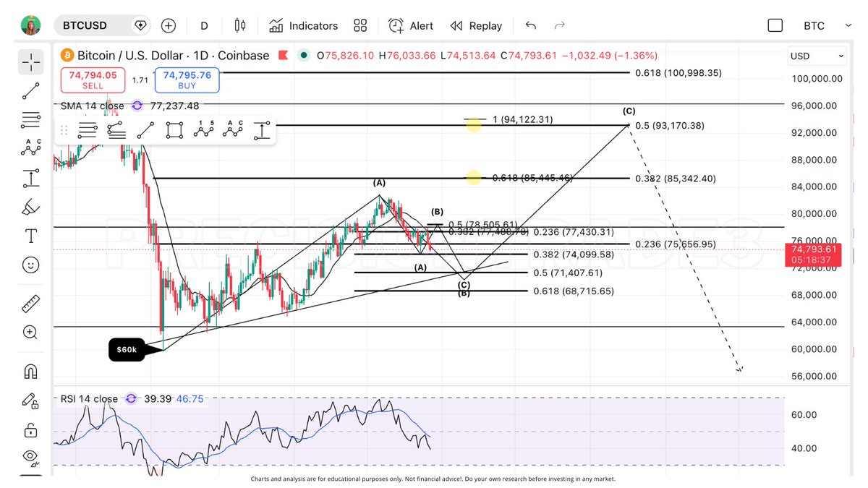Click the BTC layout name
The image size is (868, 488).
[x=814, y=25]
